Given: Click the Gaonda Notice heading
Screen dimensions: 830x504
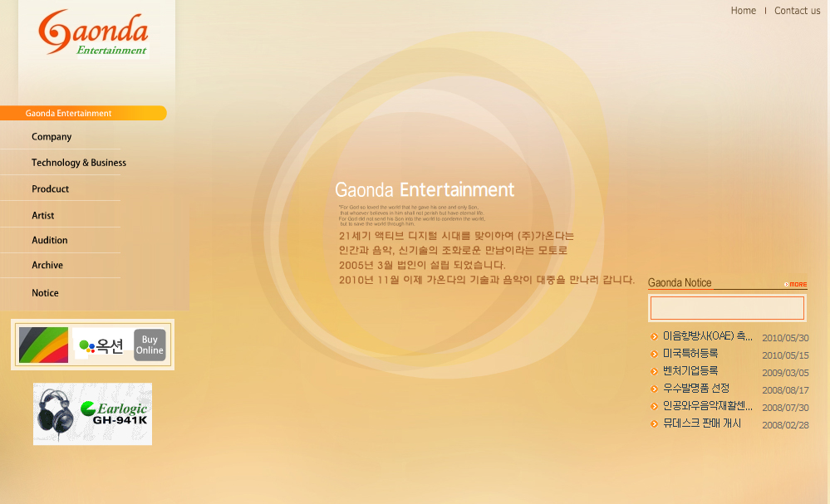Looking at the screenshot, I should [x=680, y=283].
